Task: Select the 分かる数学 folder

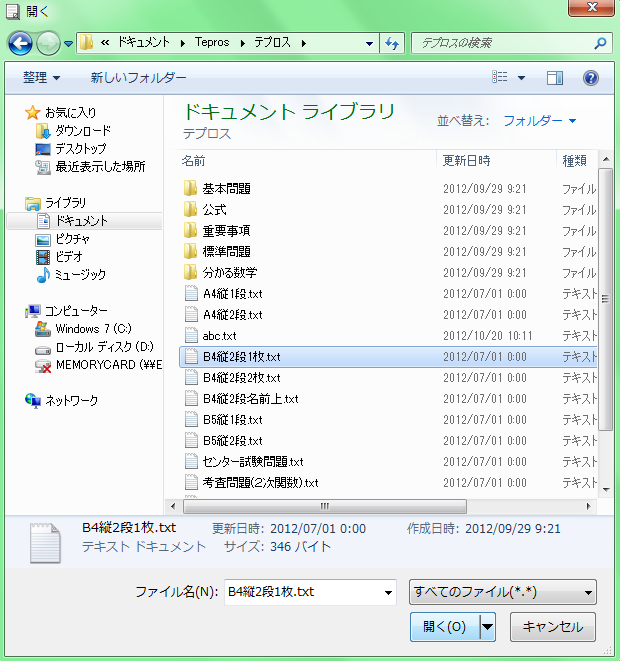Action: [x=388, y=273]
